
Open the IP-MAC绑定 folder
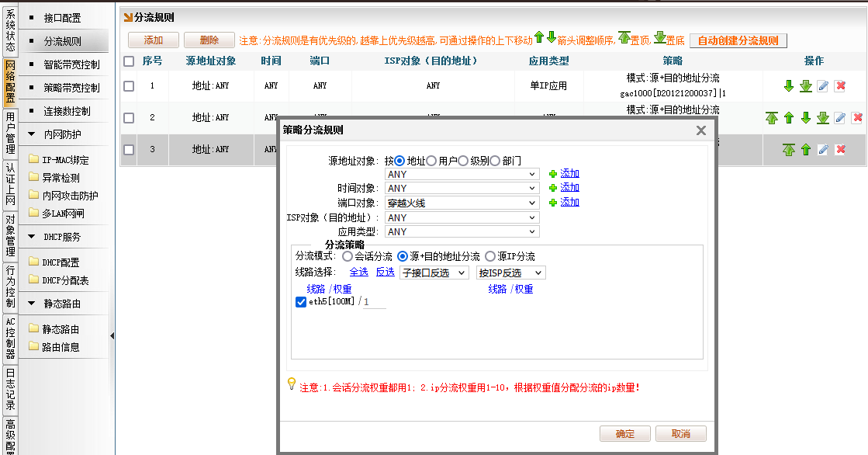59,160
